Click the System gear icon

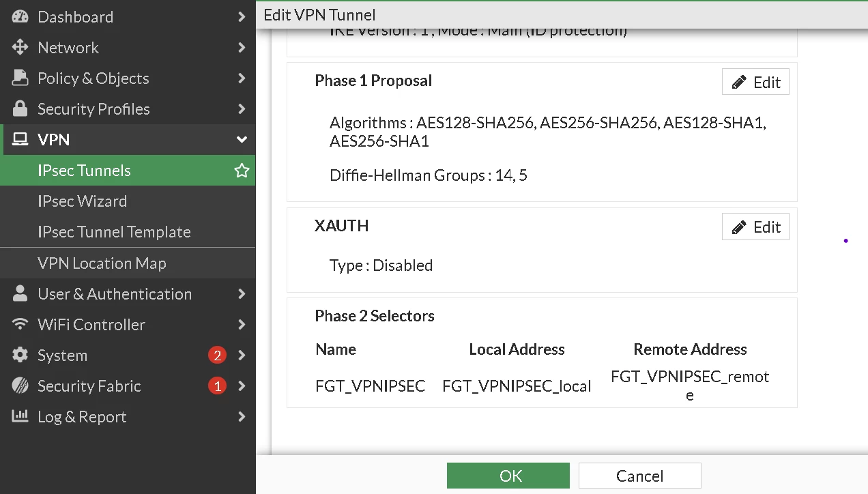coord(20,355)
